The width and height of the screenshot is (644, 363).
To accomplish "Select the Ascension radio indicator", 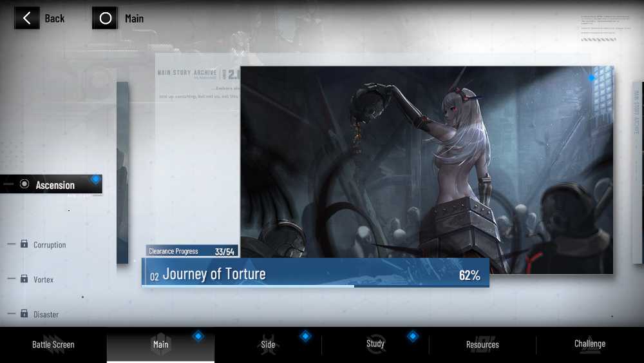I will (x=24, y=184).
